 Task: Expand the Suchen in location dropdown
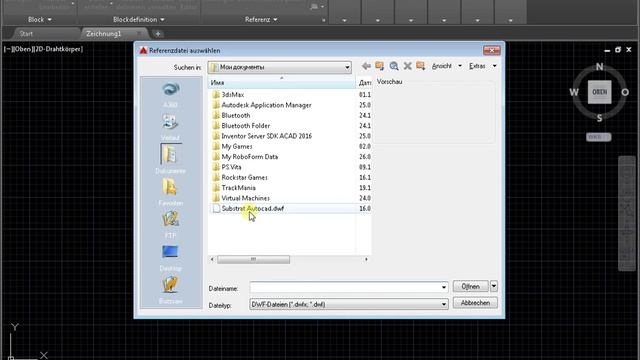(x=347, y=67)
